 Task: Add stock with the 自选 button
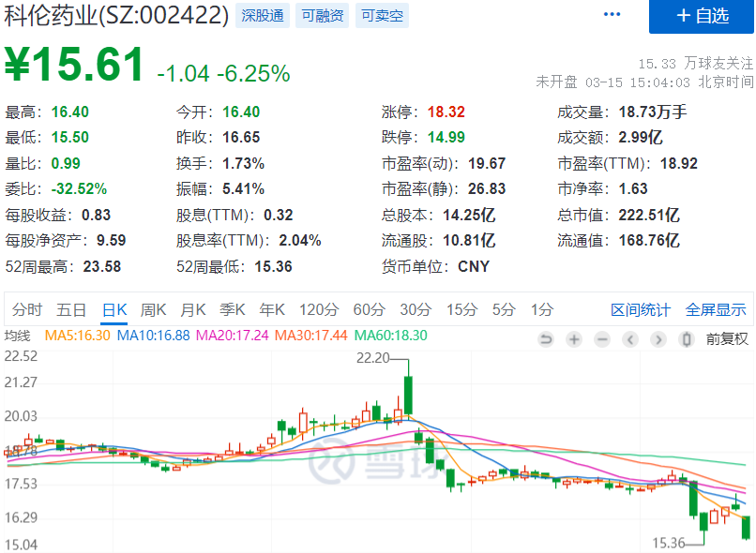tap(701, 16)
